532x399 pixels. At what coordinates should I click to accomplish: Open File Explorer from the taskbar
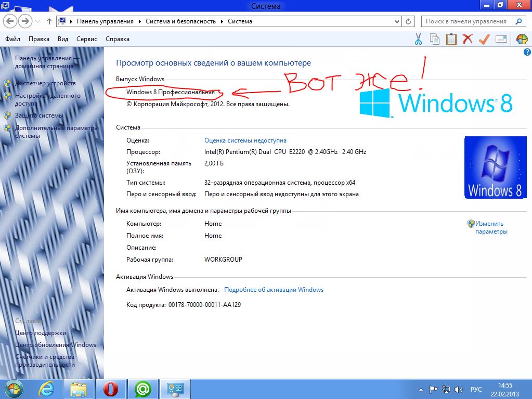(x=79, y=389)
